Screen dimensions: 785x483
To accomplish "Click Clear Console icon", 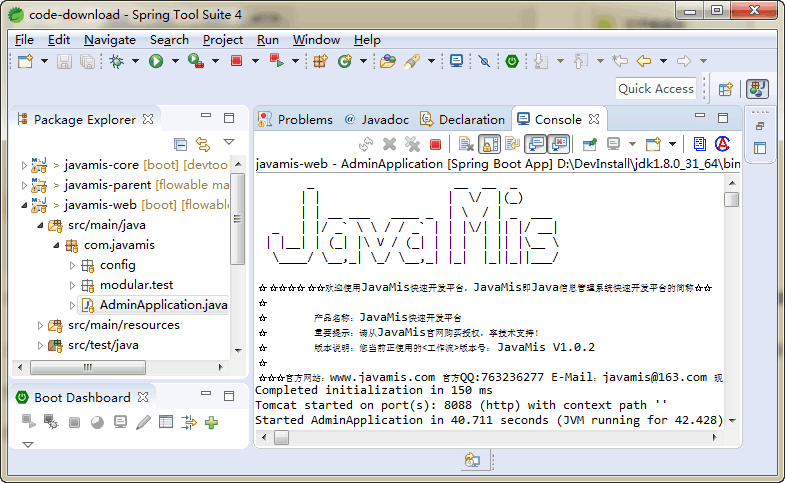I will tap(466, 144).
